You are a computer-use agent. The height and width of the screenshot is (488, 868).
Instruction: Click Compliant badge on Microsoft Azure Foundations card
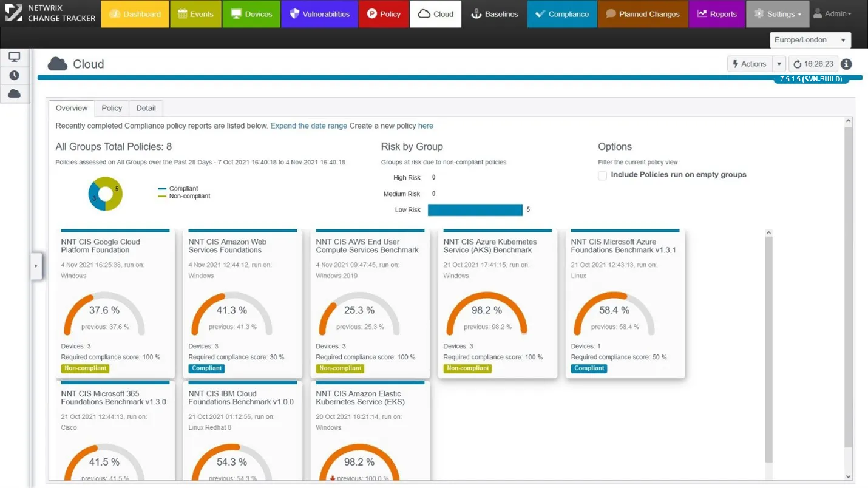coord(589,368)
